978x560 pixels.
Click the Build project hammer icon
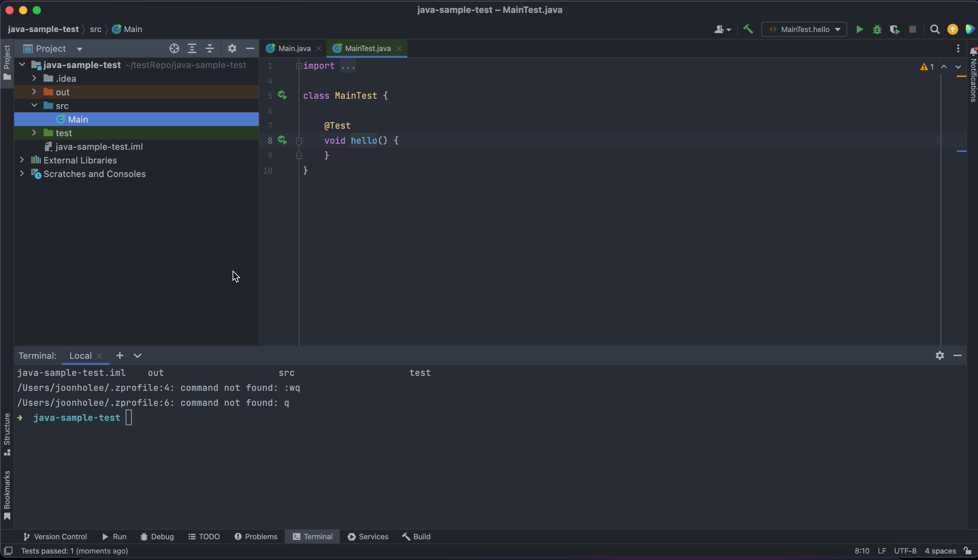[x=748, y=30]
